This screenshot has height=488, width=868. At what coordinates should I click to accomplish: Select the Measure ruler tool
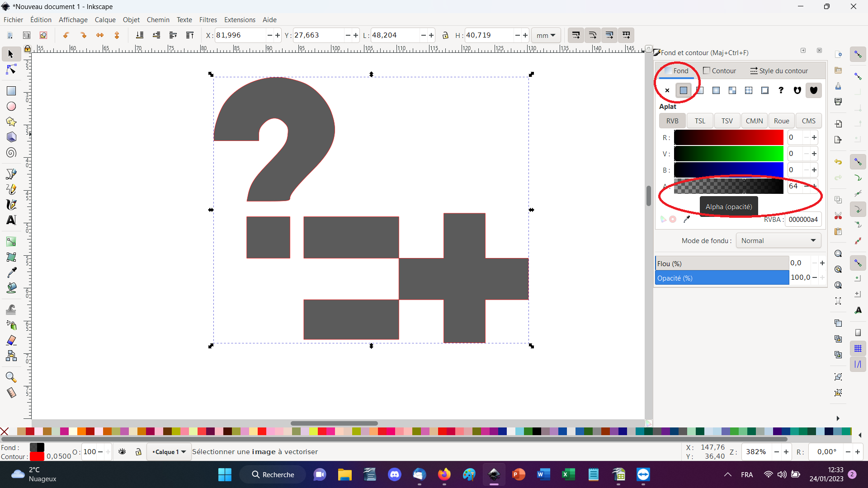[11, 393]
